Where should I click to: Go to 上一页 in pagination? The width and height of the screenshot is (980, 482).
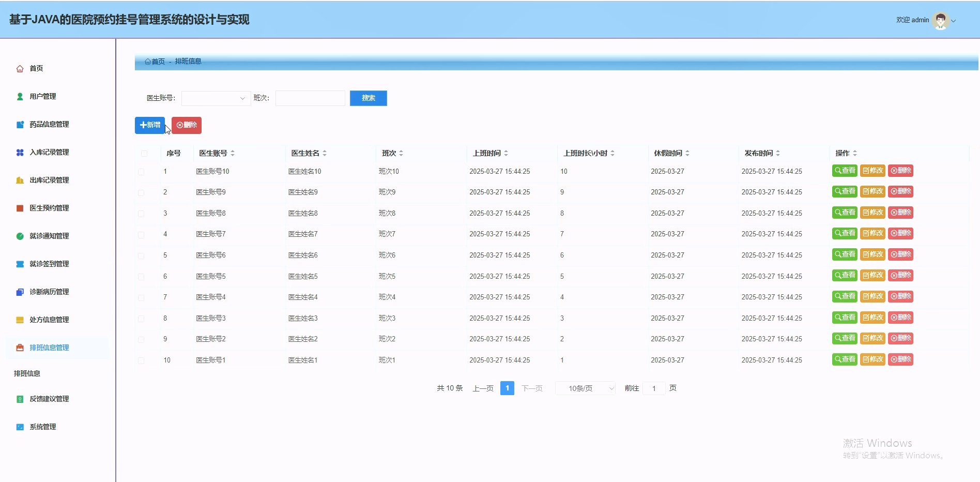pos(483,388)
